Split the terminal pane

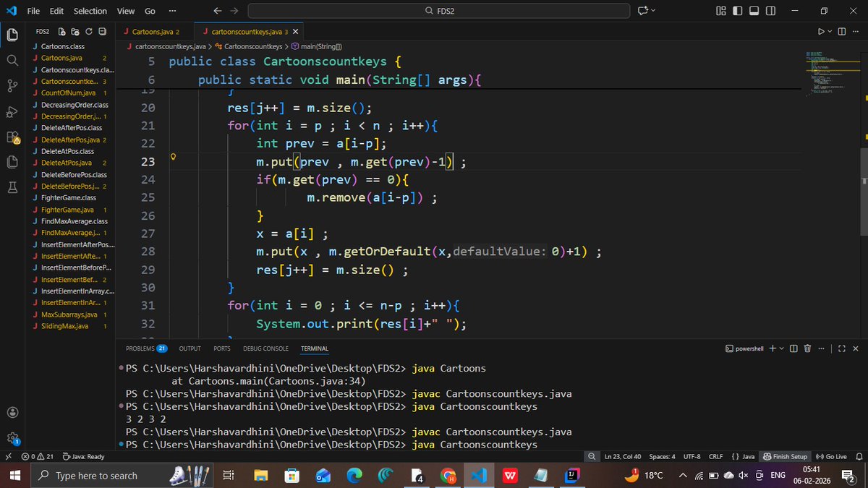tap(794, 348)
